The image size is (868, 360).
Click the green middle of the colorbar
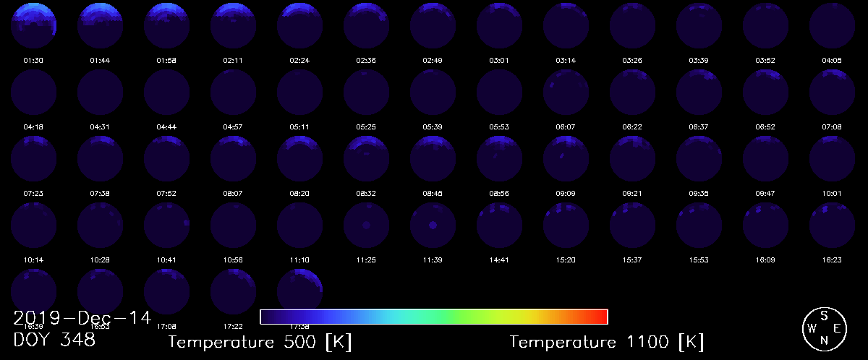point(448,317)
